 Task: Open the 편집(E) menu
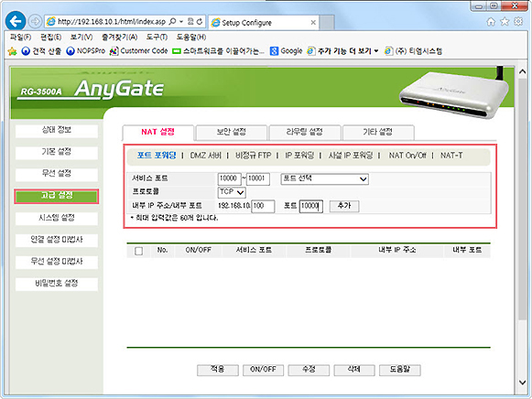[x=51, y=38]
